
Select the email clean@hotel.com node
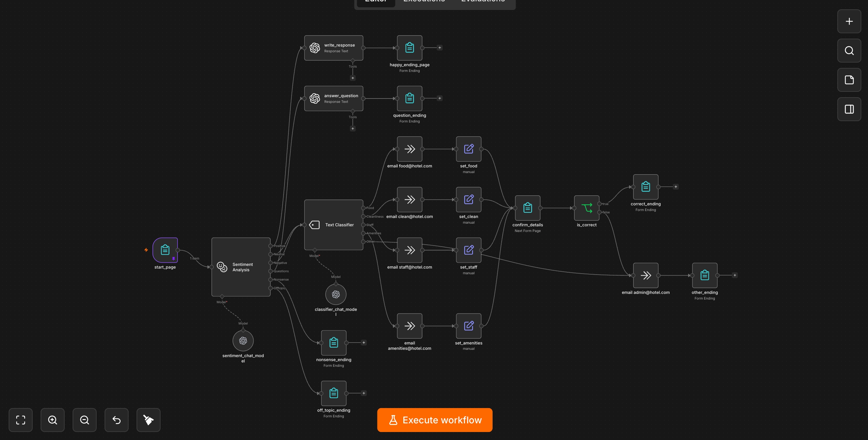[409, 199]
